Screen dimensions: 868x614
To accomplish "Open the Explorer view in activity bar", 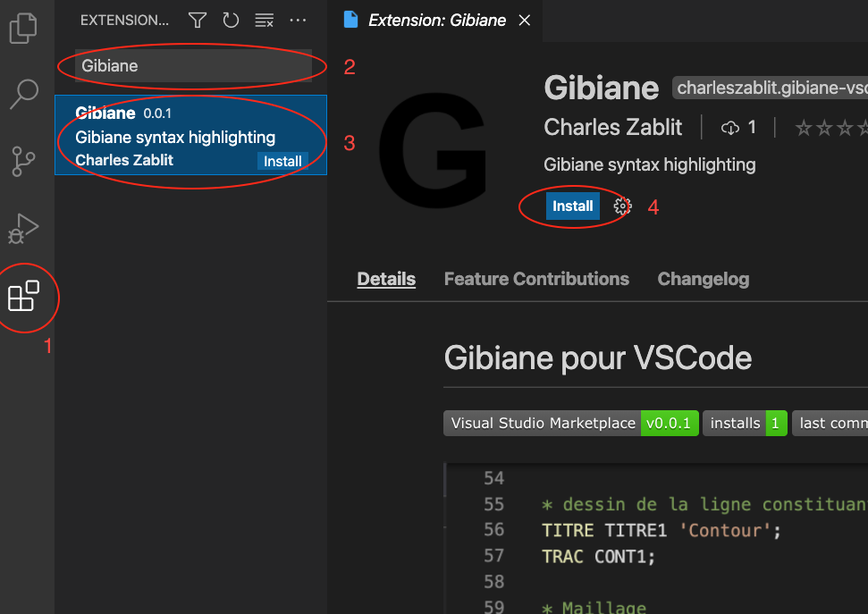I will (x=23, y=29).
